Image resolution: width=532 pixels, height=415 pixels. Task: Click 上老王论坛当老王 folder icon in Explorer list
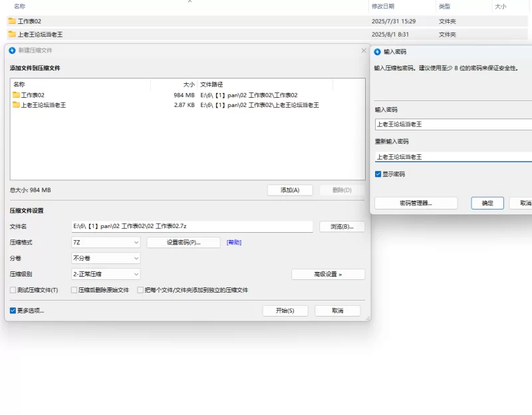[12, 35]
